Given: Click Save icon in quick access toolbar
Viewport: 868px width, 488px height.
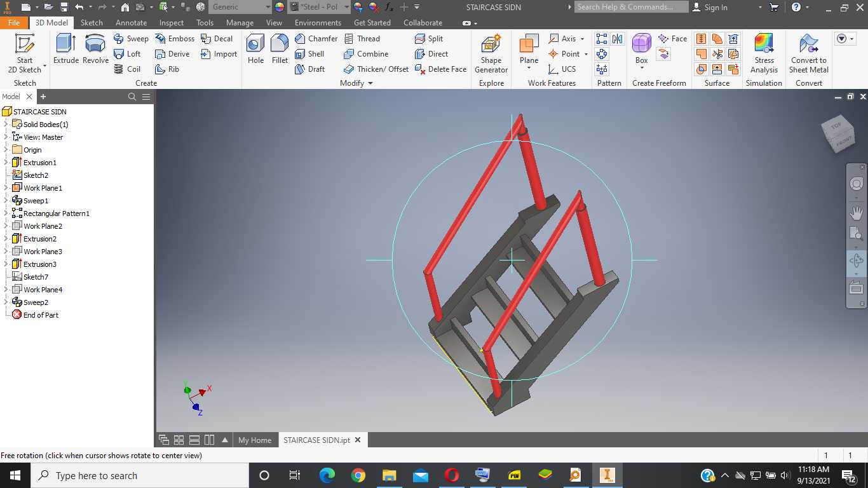Looking at the screenshot, I should (64, 7).
